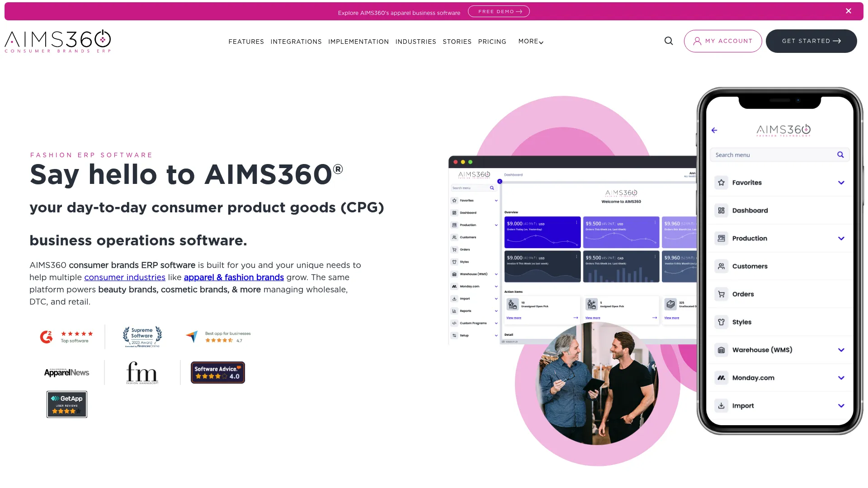Click the Customers label on phone menu
The image size is (868, 488).
pos(750,267)
